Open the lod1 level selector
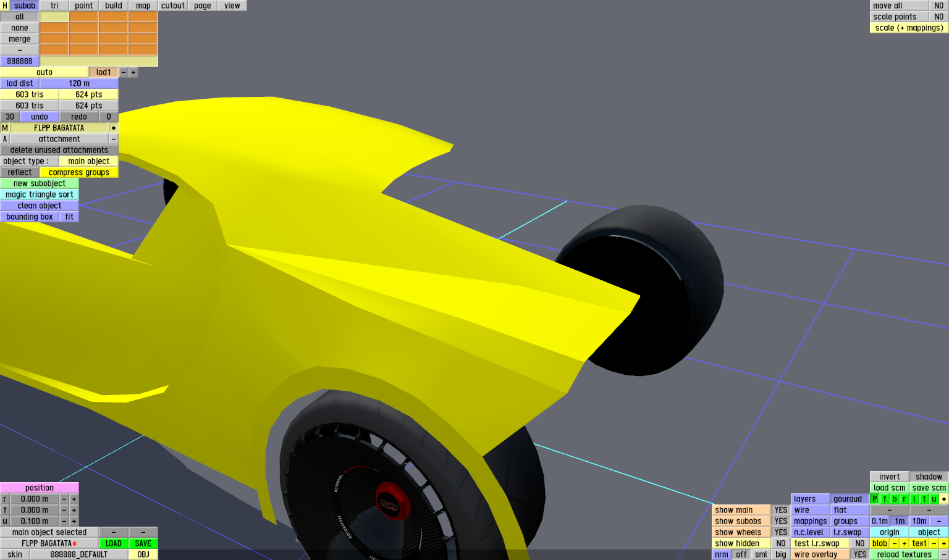Screen dimensions: 949x560 (x=104, y=72)
